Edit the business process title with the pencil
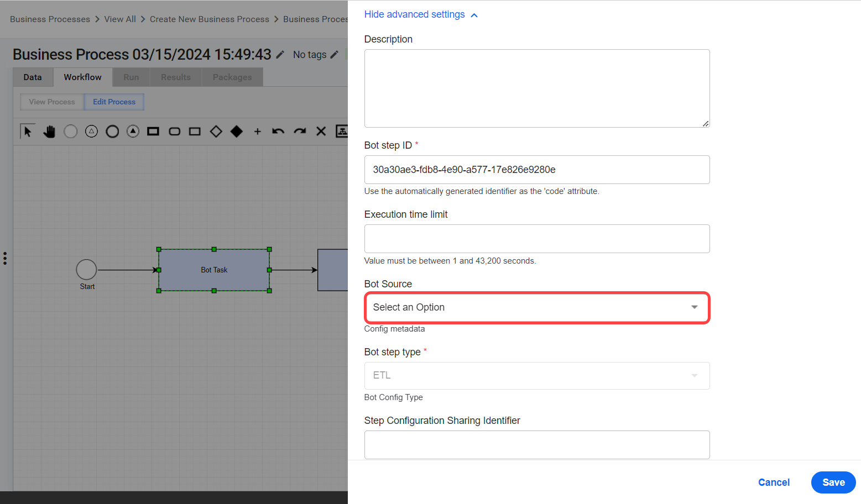861x504 pixels. (x=280, y=55)
